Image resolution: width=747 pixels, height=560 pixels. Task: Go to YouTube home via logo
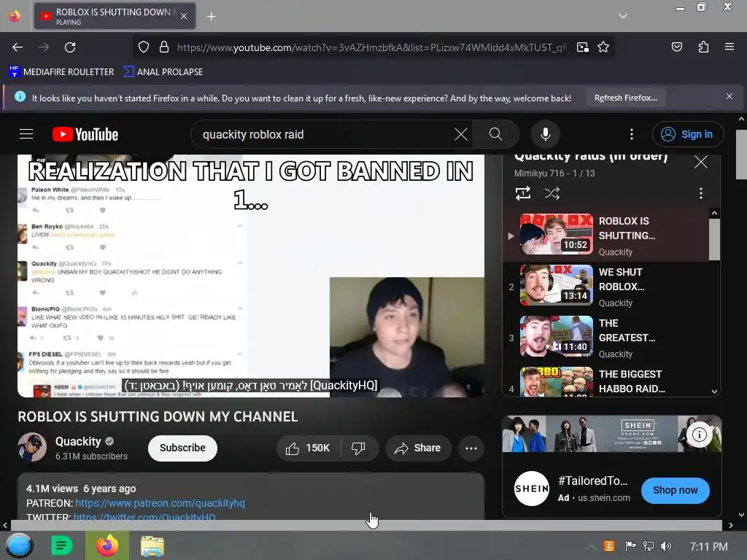click(85, 134)
